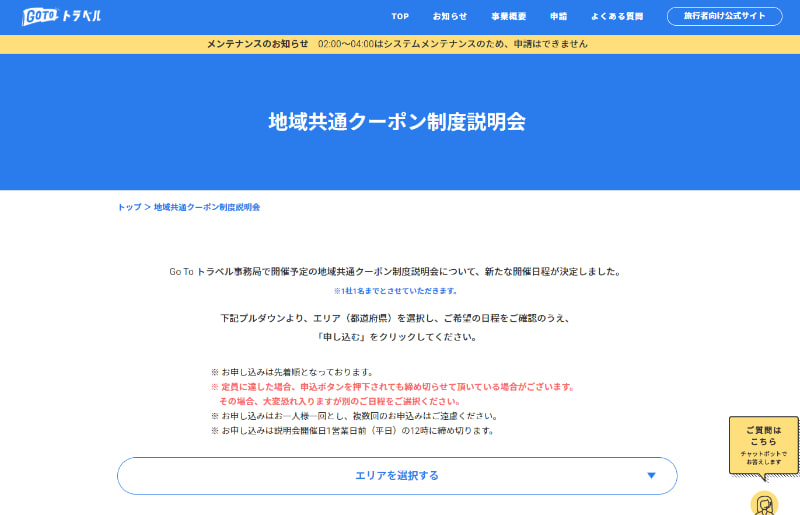Viewport: 800px width, 515px height.
Task: Click the 複数回のお申込みはご遠慮ください note
Action: pos(355,416)
